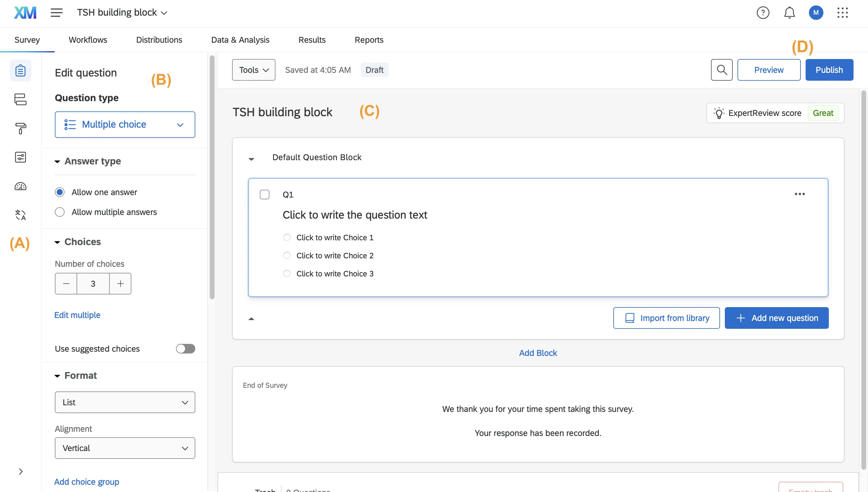Increase number of choices with plus
The height and width of the screenshot is (492, 868).
coord(120,284)
